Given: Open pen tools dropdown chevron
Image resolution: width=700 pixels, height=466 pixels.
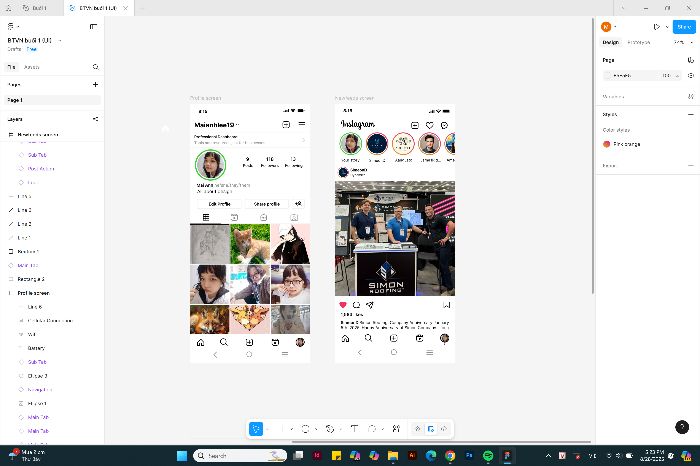Looking at the screenshot, I should point(340,429).
